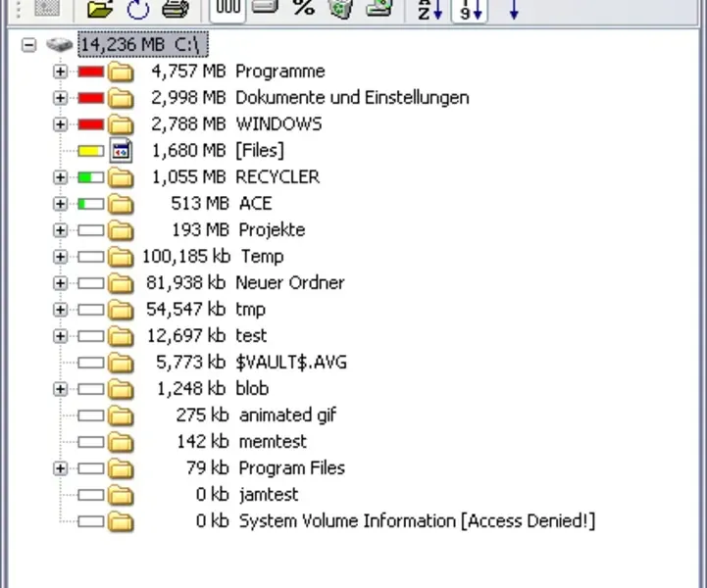Screen dimensions: 707x588
Task: Click the green size bar beside ACE
Action: click(90, 204)
